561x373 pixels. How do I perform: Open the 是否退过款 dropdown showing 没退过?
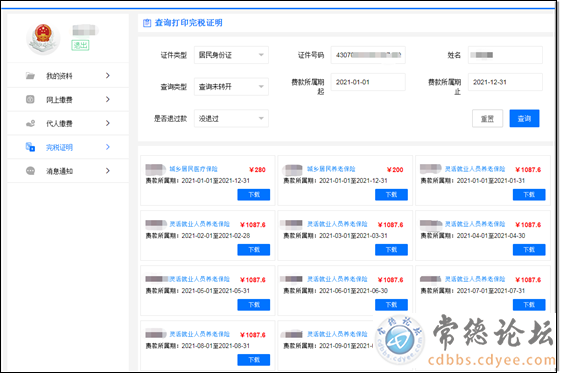(231, 118)
